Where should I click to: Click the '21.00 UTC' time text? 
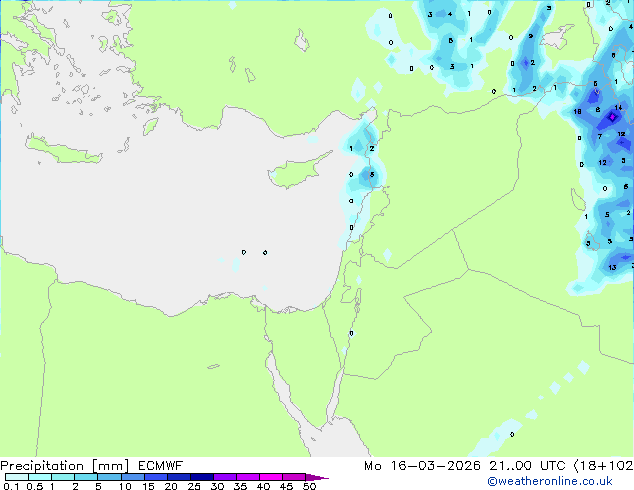(527, 466)
